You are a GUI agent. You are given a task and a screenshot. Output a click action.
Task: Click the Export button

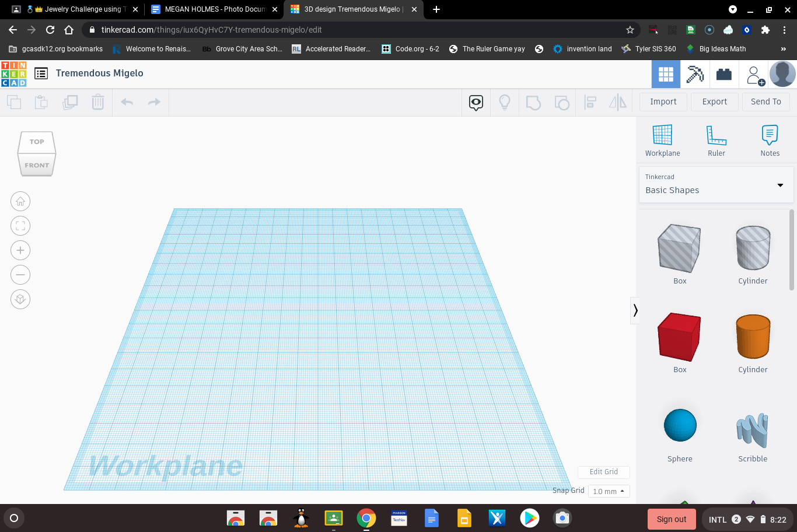tap(714, 101)
